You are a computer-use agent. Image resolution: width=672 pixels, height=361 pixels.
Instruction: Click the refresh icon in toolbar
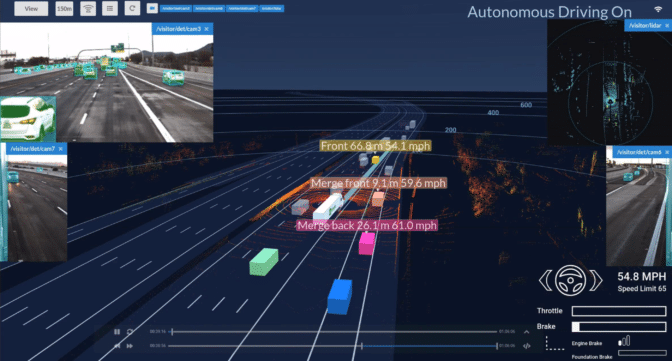(x=132, y=9)
